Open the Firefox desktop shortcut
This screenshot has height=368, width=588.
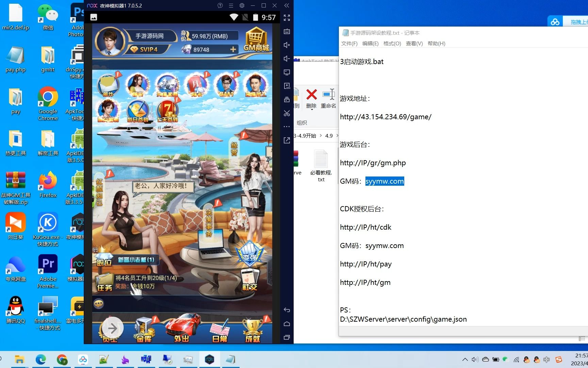(x=48, y=185)
